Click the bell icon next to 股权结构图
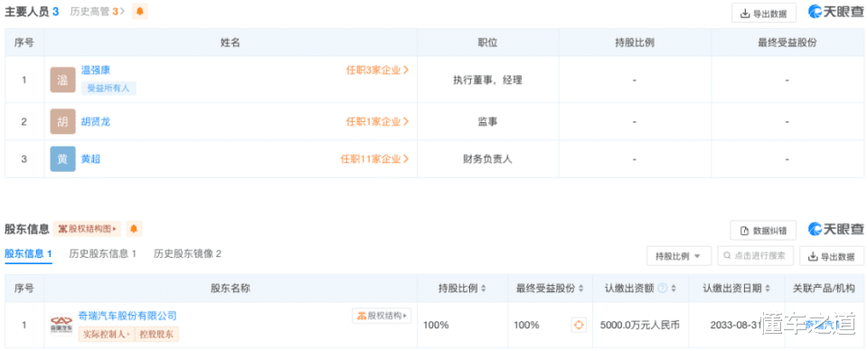The width and height of the screenshot is (868, 351). pyautogui.click(x=134, y=229)
